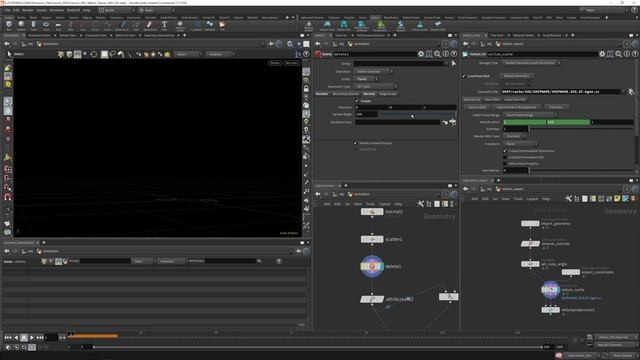Select the File shelf tool

222,26
